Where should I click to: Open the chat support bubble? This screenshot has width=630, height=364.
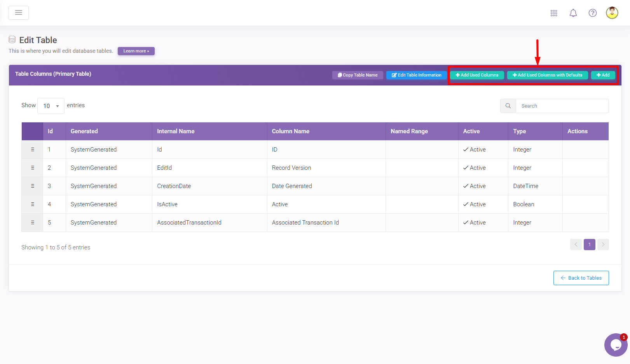[616, 345]
